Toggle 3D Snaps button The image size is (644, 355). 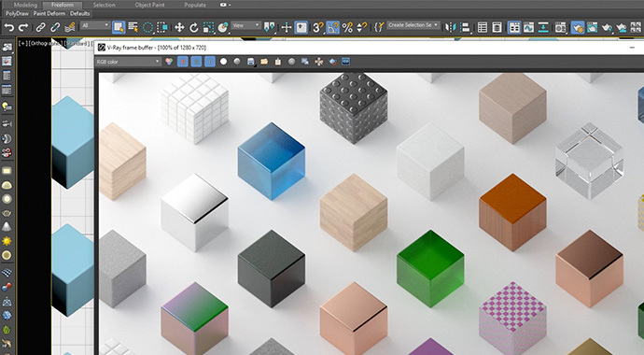pos(318,27)
